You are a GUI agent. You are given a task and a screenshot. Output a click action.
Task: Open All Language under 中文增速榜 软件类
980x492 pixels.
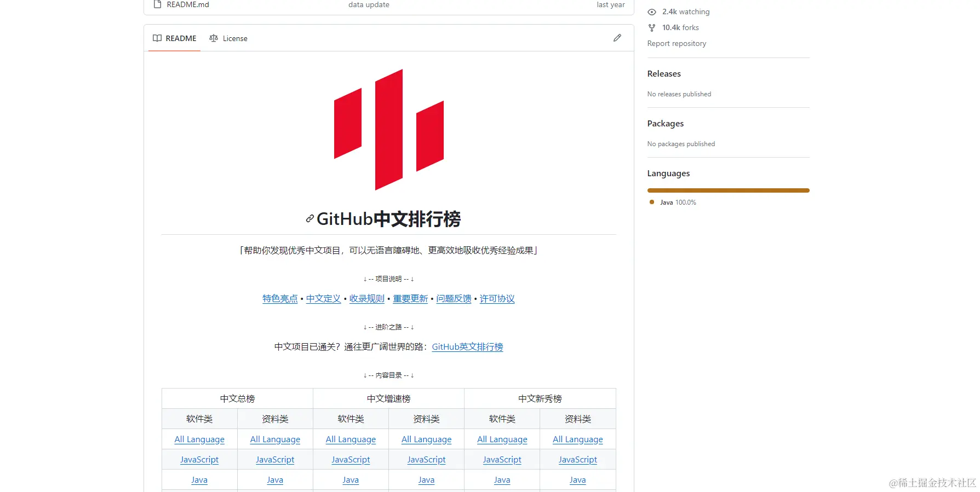click(x=351, y=439)
